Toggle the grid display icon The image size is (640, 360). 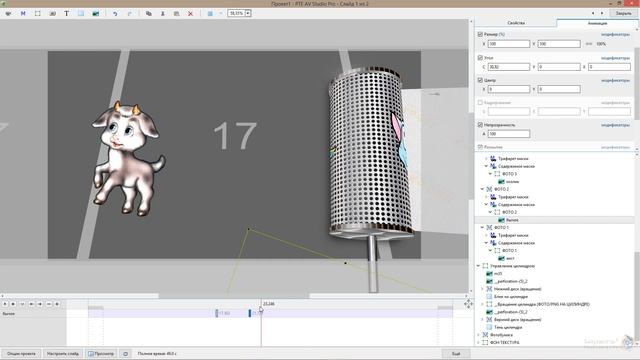210,13
